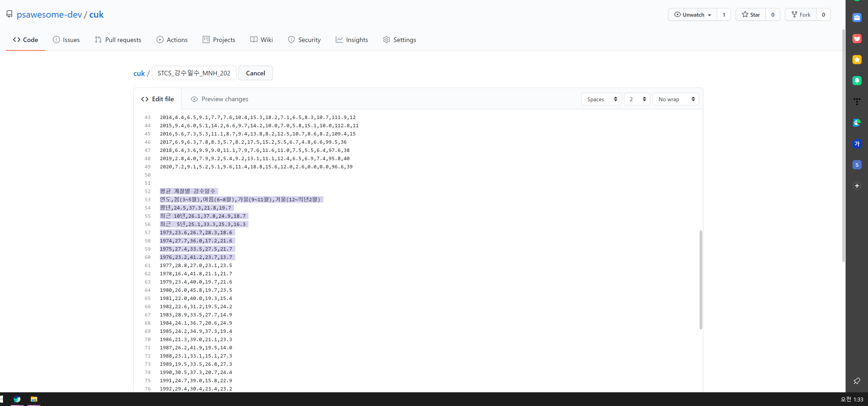Switch to Preview changes tab
Viewport: 868px width, 406px height.
pos(219,99)
